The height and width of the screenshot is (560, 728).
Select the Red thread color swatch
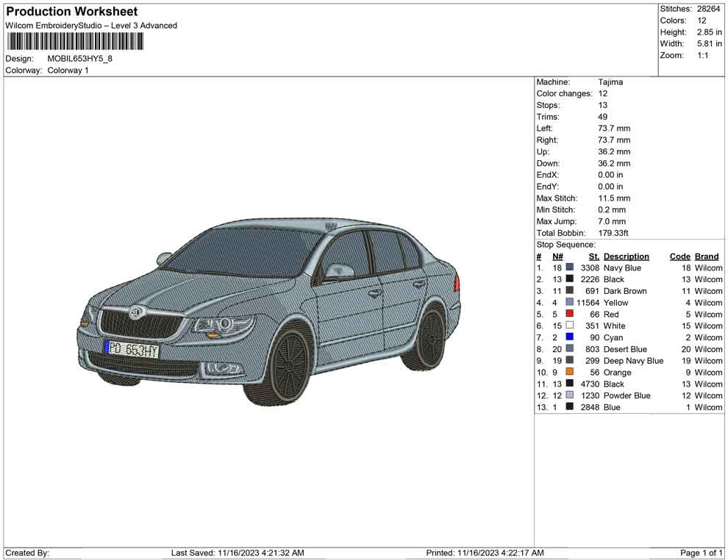click(570, 315)
